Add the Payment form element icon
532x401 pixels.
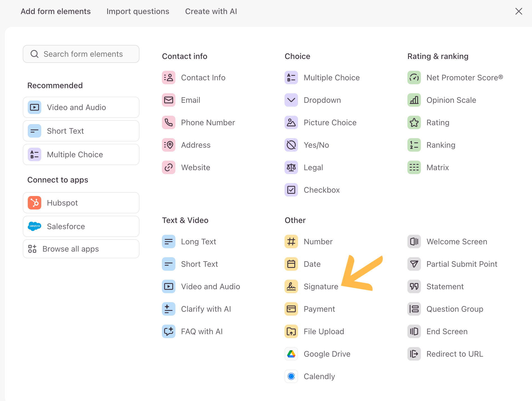pyautogui.click(x=291, y=309)
